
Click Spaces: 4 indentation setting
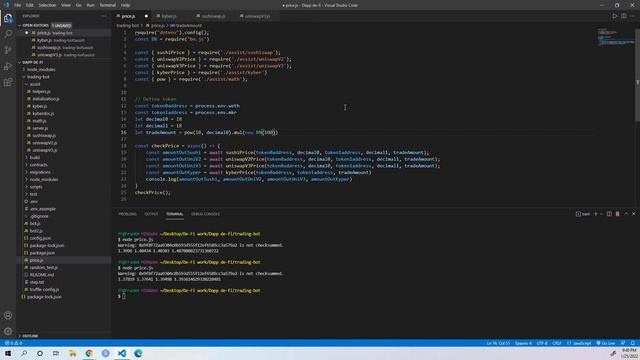pyautogui.click(x=523, y=343)
